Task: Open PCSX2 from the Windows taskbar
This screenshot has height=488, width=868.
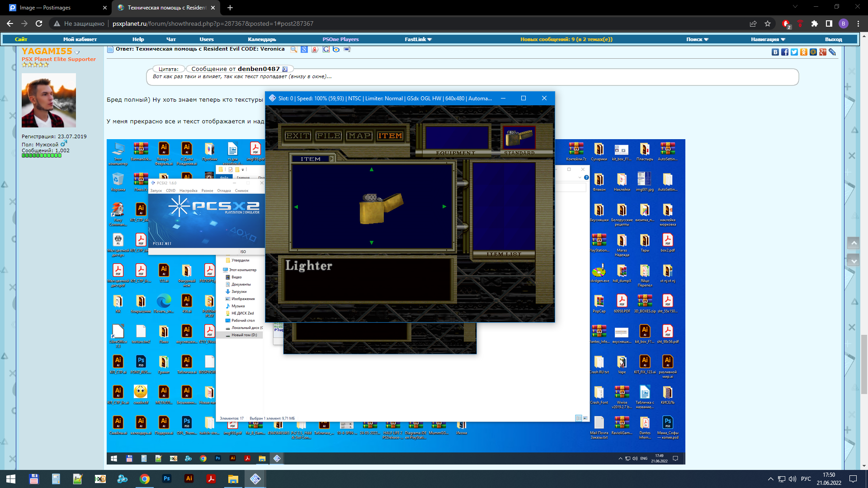Action: tap(255, 479)
